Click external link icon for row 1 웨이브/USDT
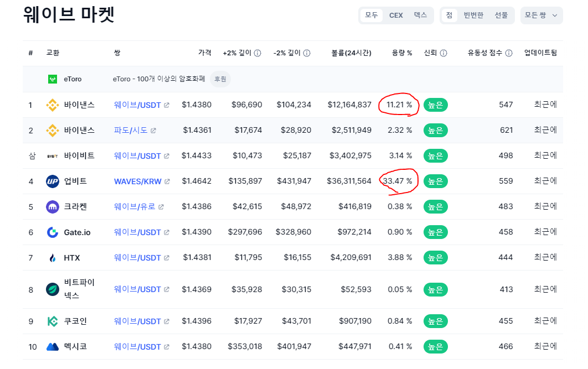This screenshot has width=588, height=369. [167, 105]
